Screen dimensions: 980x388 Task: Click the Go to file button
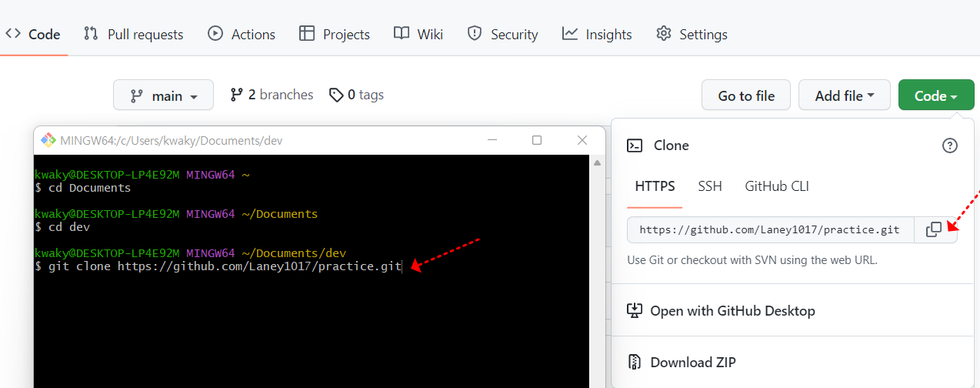point(746,95)
